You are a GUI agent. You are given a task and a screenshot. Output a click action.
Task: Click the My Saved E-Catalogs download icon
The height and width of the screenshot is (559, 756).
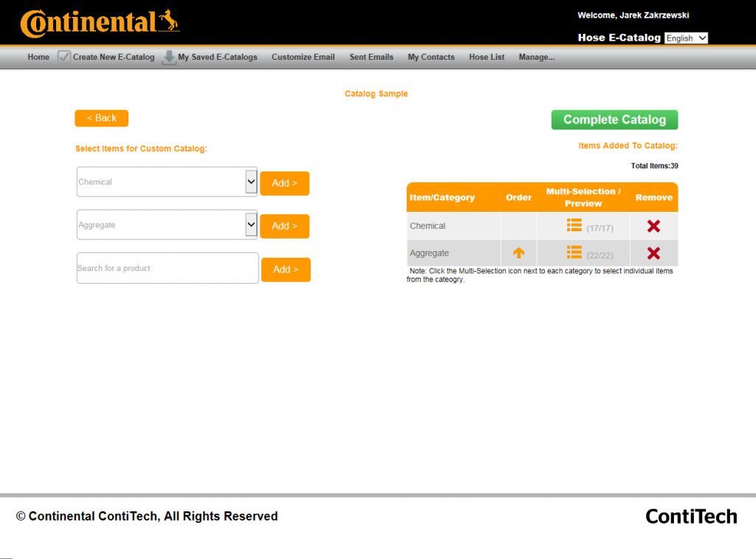click(x=169, y=57)
